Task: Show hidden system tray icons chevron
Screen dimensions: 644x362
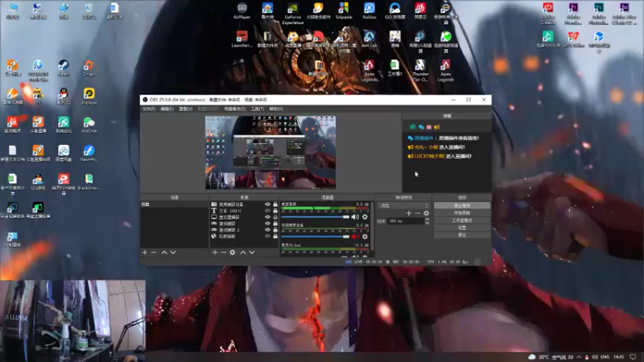Action: point(579,357)
